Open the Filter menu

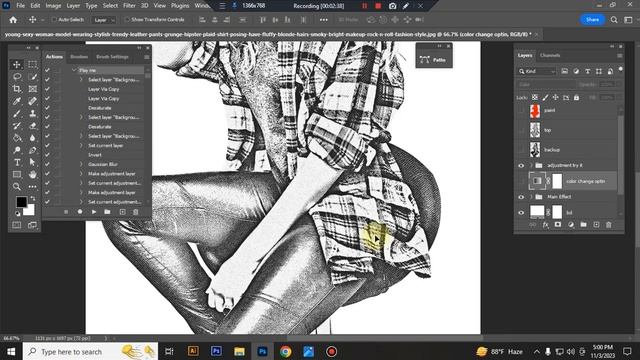(129, 6)
